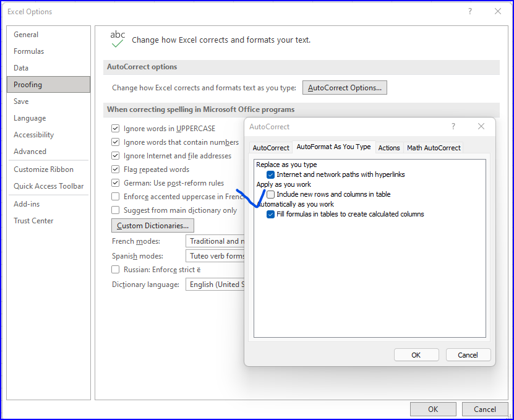Open Language options category
The width and height of the screenshot is (514, 420).
48,118
